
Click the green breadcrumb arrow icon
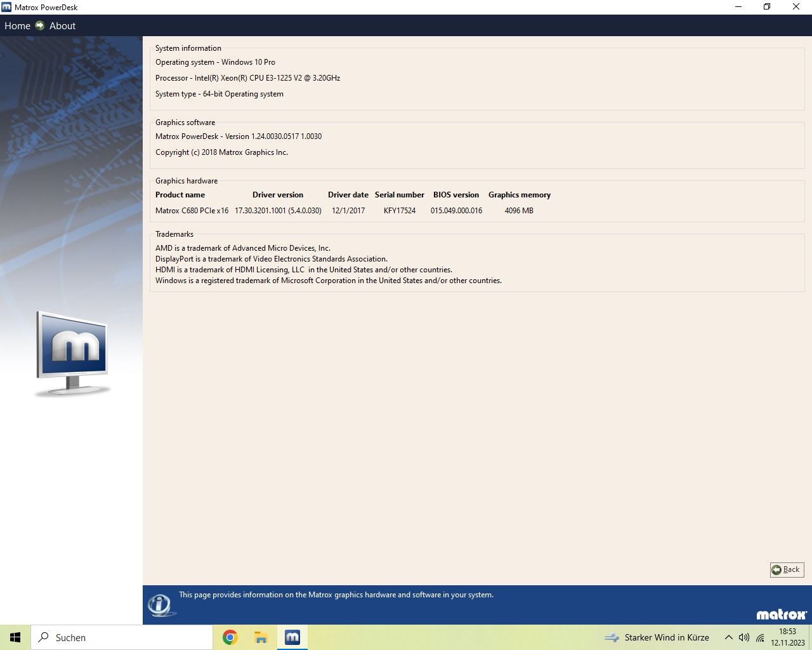pos(40,25)
